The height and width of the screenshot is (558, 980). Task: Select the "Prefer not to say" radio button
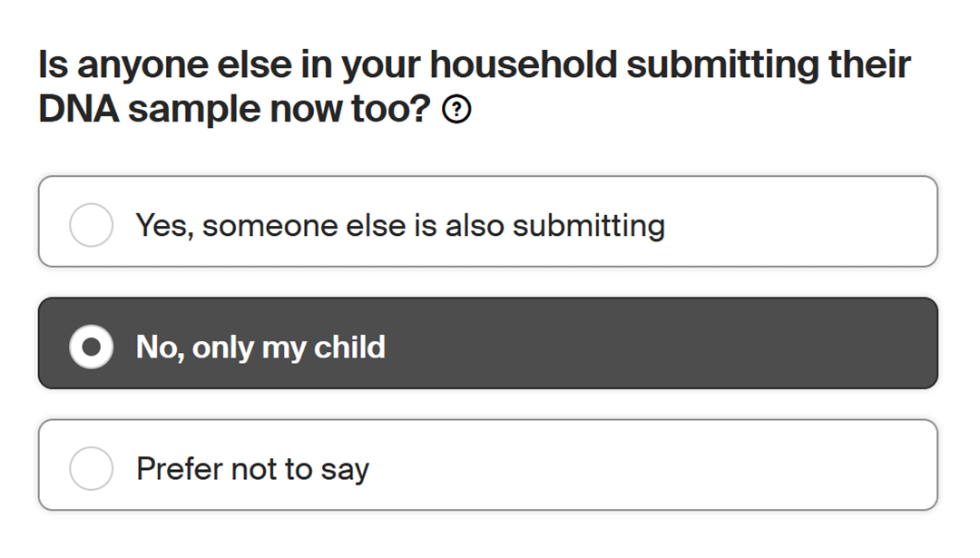(92, 468)
